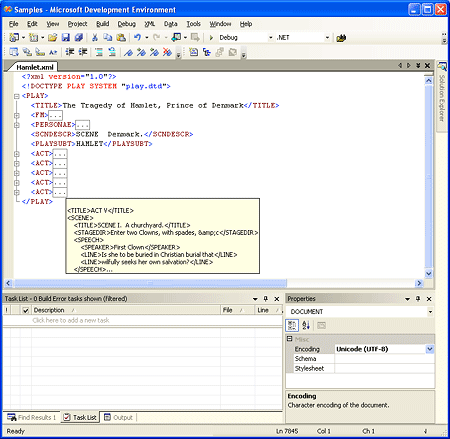Close the Task List panel

[x=277, y=299]
